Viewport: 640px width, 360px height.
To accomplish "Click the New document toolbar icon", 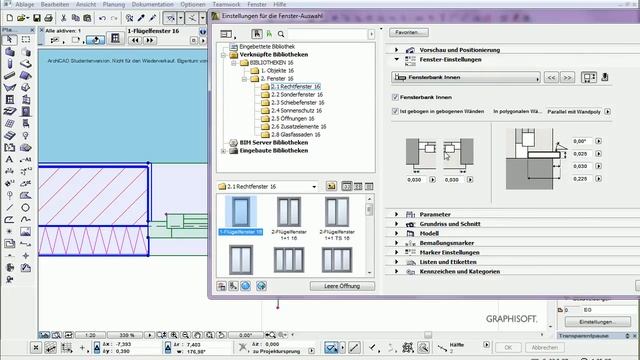I will point(9,18).
